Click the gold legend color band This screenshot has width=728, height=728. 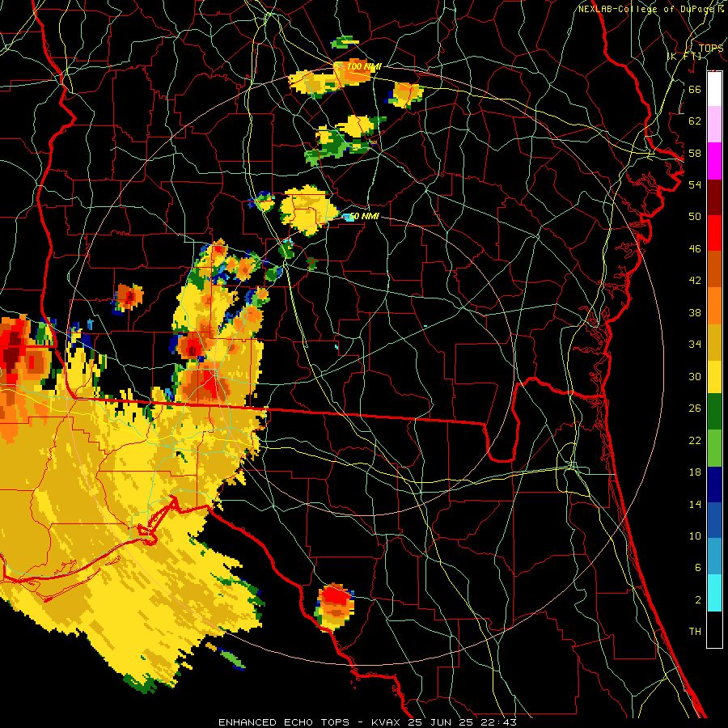point(714,342)
